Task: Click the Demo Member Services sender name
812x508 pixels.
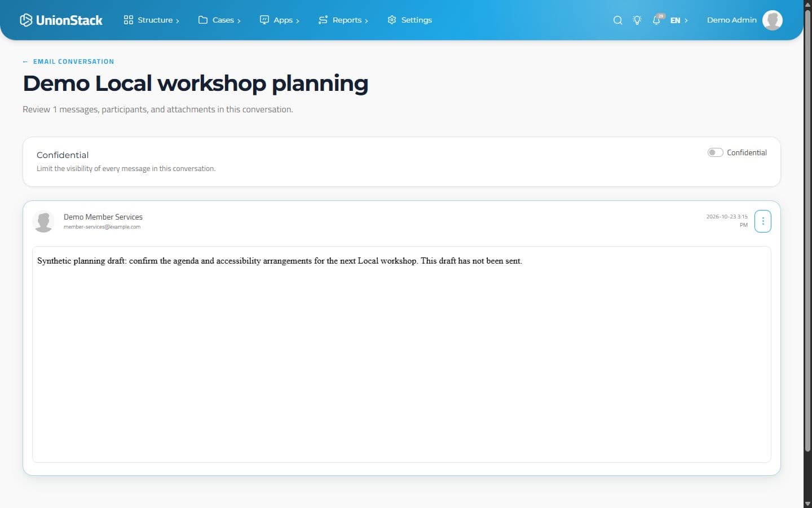Action: pyautogui.click(x=103, y=217)
